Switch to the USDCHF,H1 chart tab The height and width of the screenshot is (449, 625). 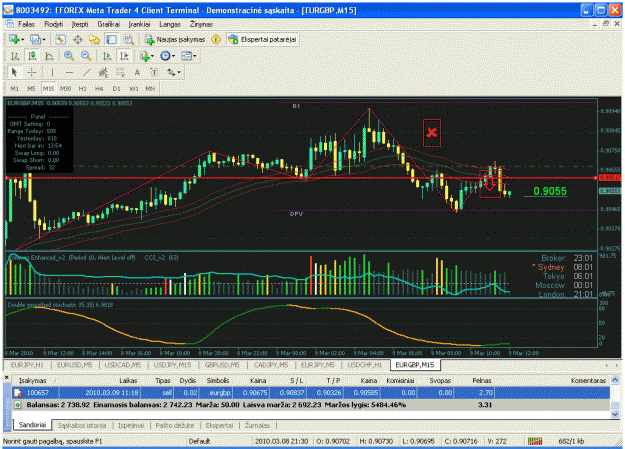click(364, 365)
